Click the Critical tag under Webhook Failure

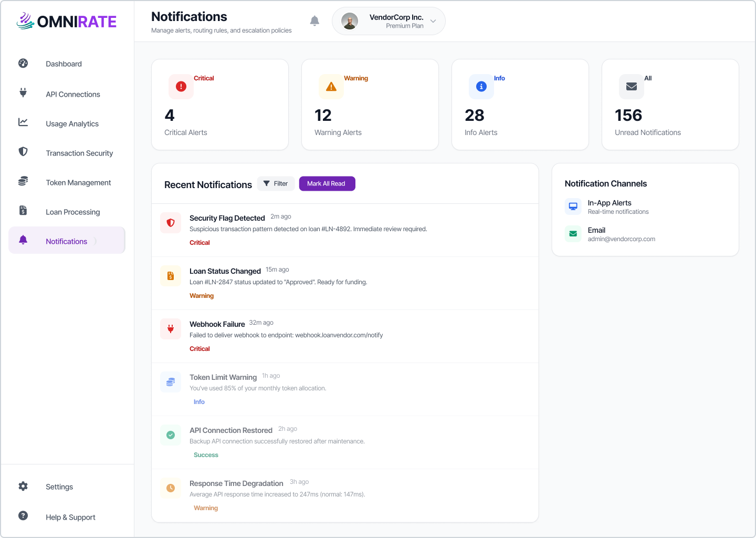coord(199,349)
